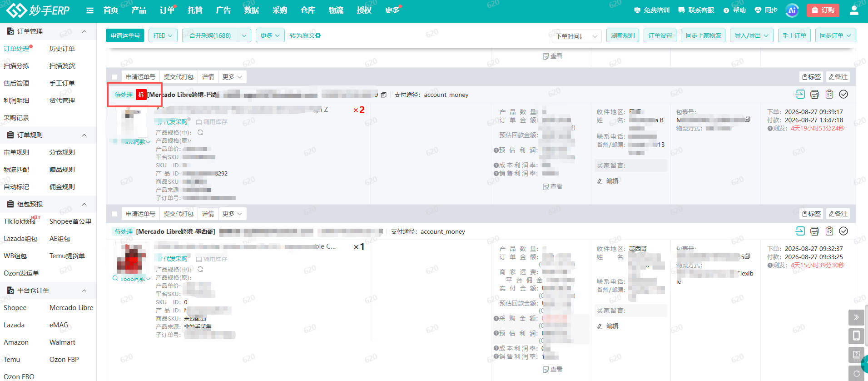The height and width of the screenshot is (381, 868).
Task: Open the toolbar 更多 dropdown
Action: pos(270,35)
